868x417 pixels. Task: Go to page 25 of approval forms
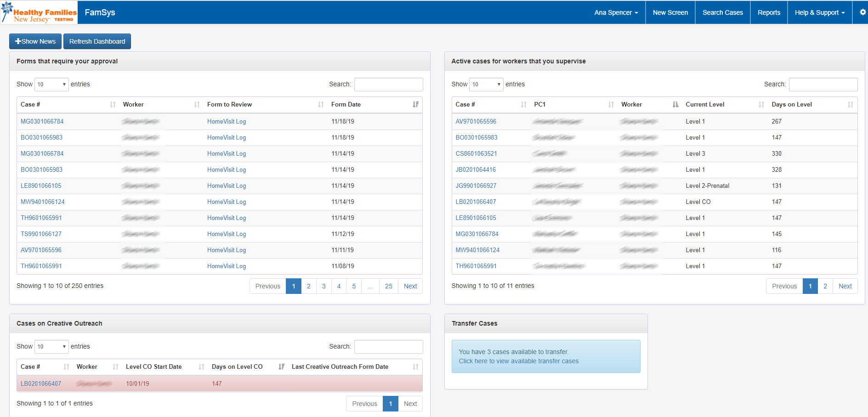pyautogui.click(x=388, y=286)
